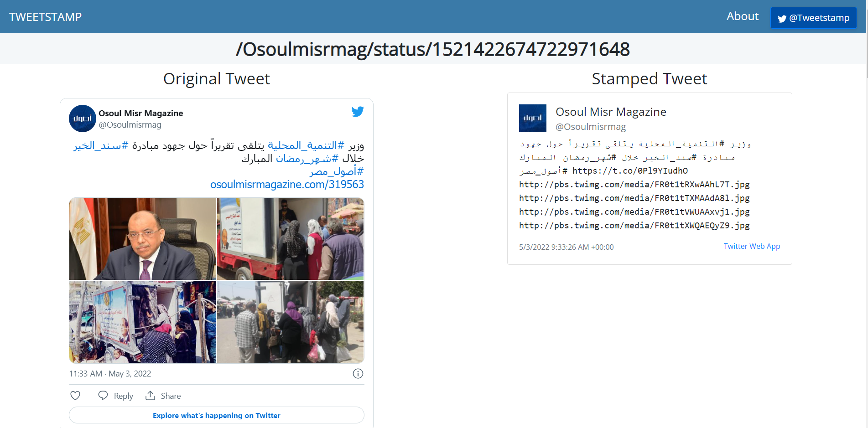Click square profile image in stamped tweet
The height and width of the screenshot is (428, 868).
(533, 118)
